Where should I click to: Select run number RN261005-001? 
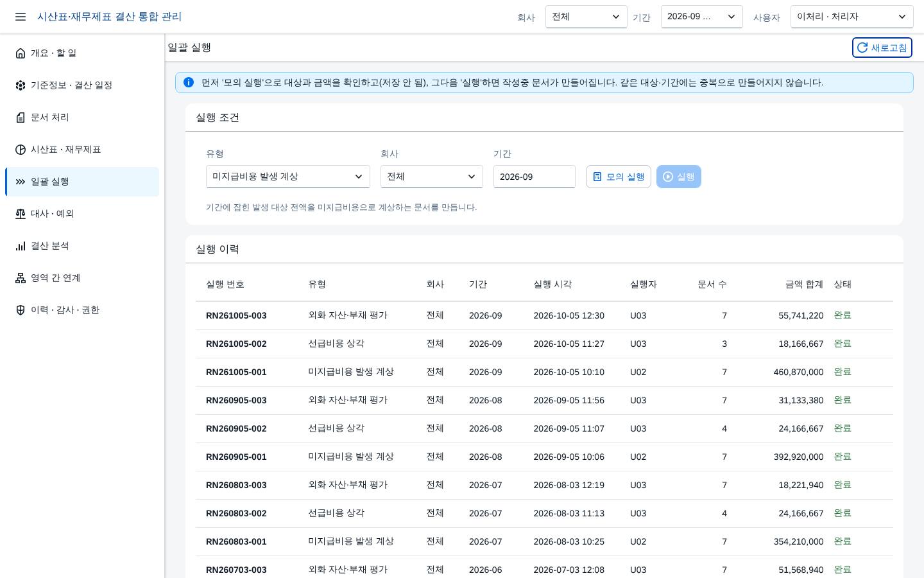(x=236, y=372)
